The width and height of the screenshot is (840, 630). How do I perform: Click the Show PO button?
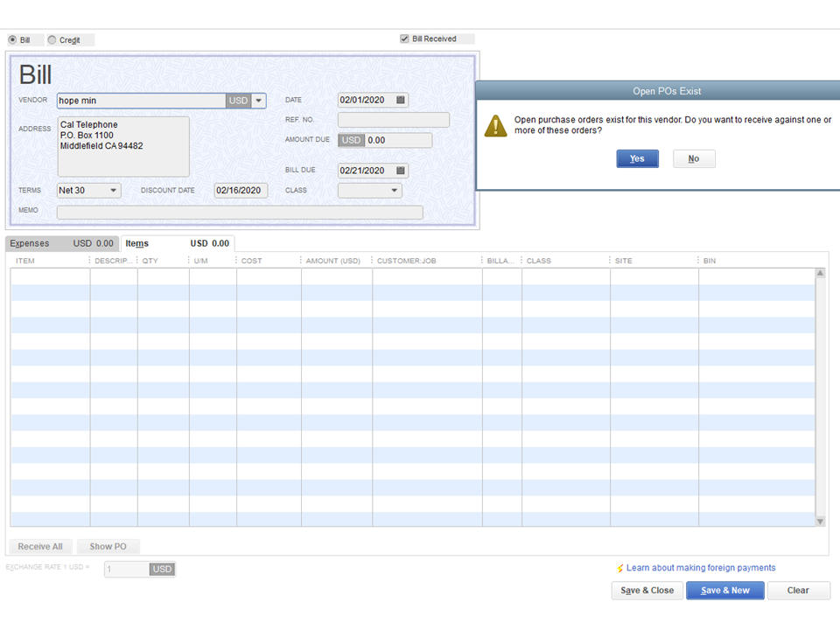click(108, 546)
